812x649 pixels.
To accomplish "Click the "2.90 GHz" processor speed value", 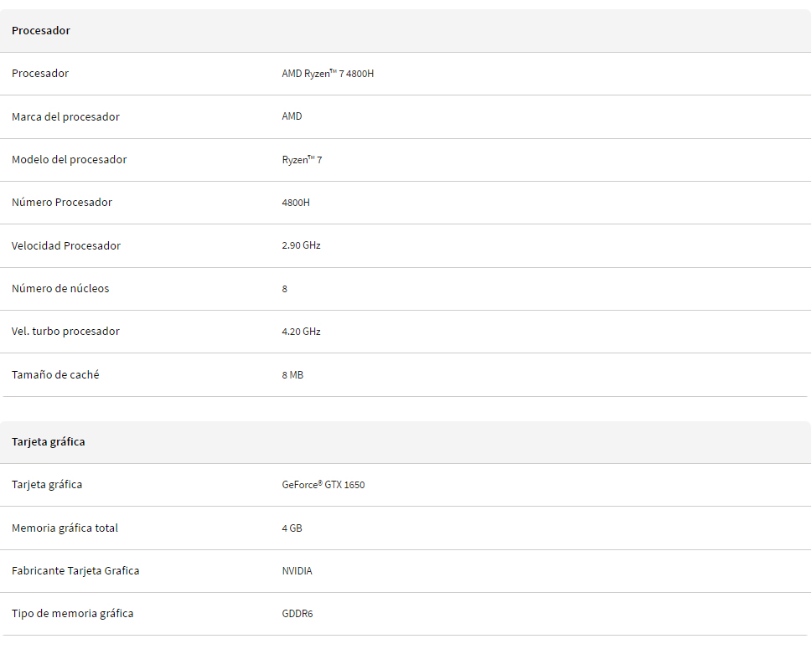I will click(x=302, y=245).
